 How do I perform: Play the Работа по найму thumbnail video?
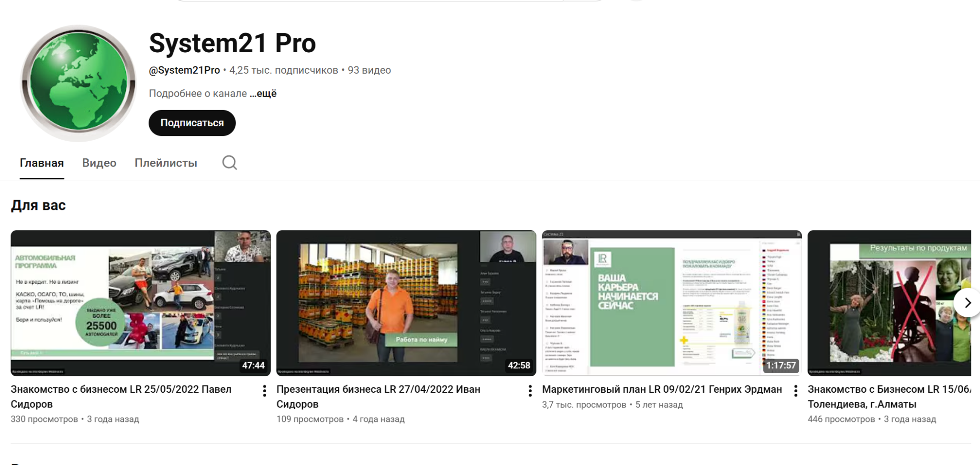click(x=406, y=303)
